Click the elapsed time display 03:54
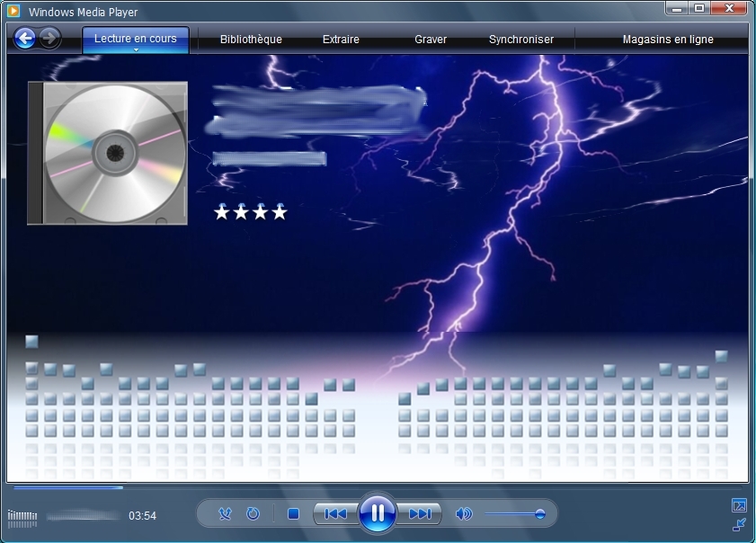 pyautogui.click(x=142, y=515)
